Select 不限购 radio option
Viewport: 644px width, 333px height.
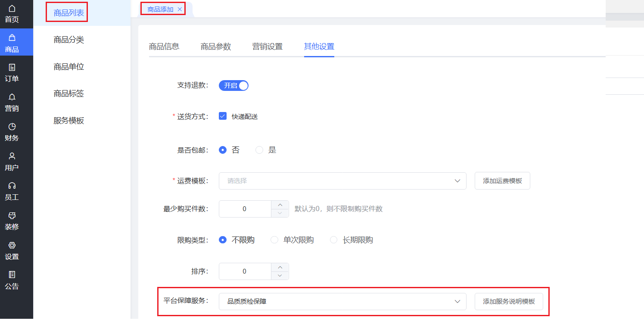click(223, 240)
